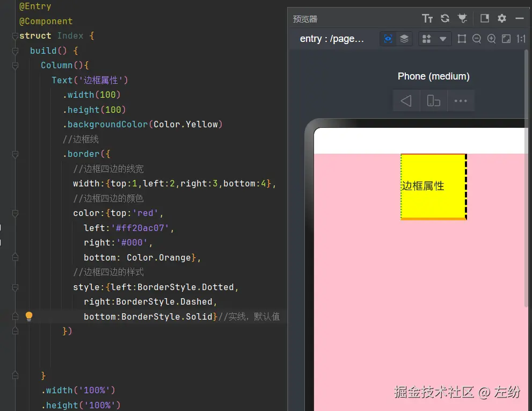Screen dimensions: 532x411
Task: Click the Index struct name
Action: tap(70, 35)
